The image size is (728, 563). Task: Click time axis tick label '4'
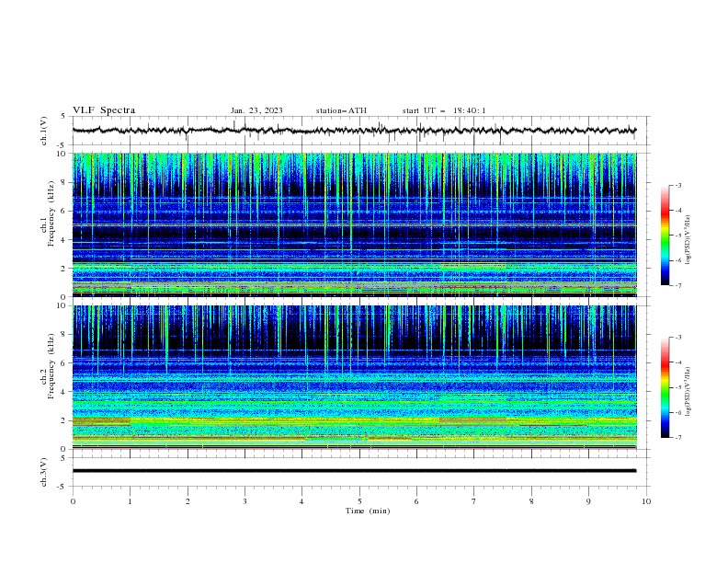[x=301, y=501]
